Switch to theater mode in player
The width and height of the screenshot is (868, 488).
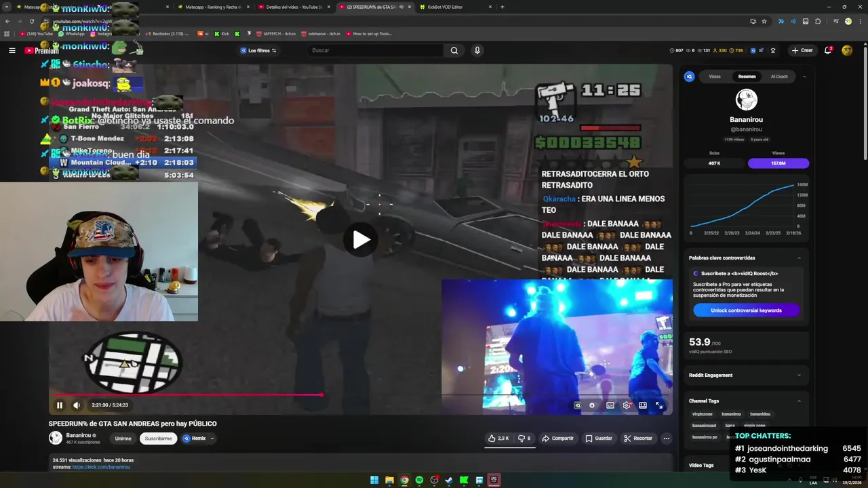pyautogui.click(x=643, y=405)
